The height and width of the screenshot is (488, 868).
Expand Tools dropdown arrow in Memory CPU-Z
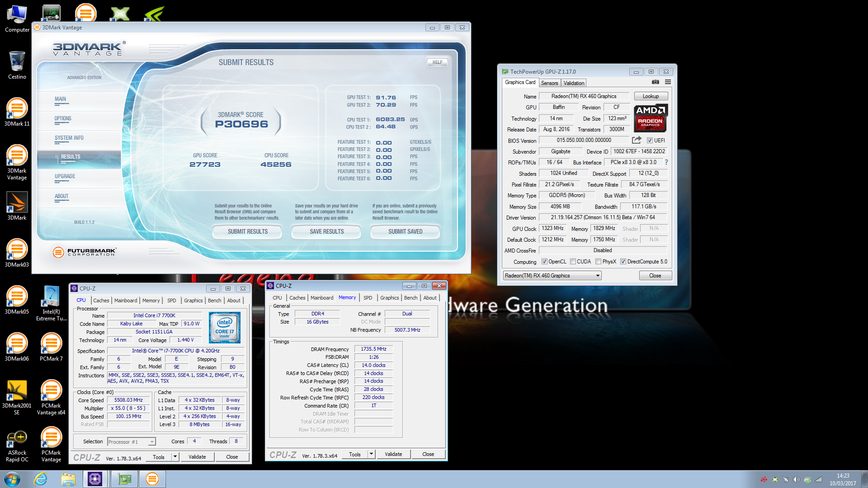pyautogui.click(x=372, y=454)
